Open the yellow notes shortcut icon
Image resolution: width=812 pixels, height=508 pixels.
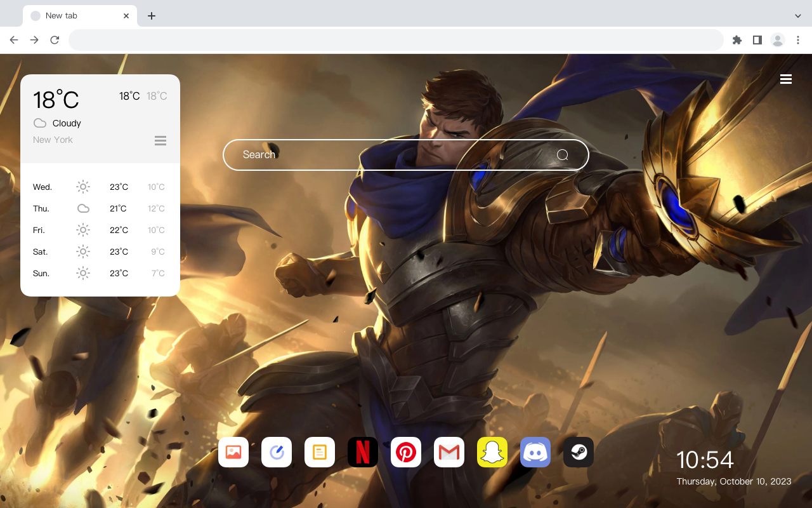[320, 452]
